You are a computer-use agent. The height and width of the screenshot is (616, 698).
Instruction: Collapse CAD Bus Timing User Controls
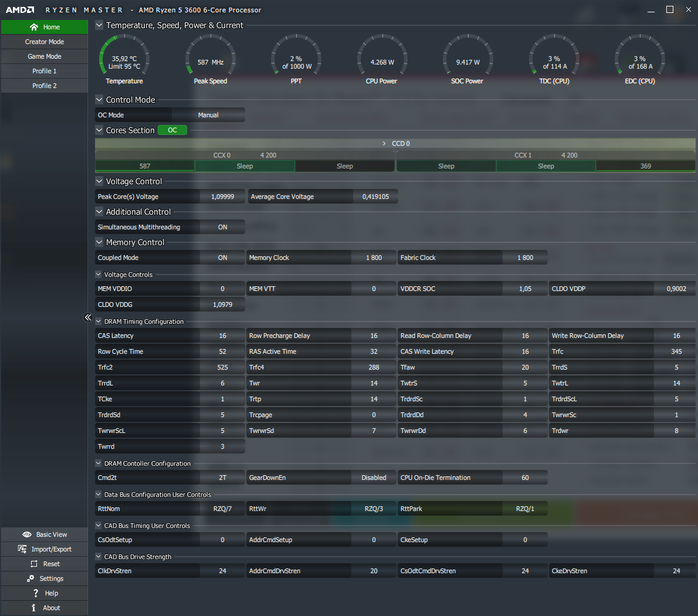(x=99, y=526)
